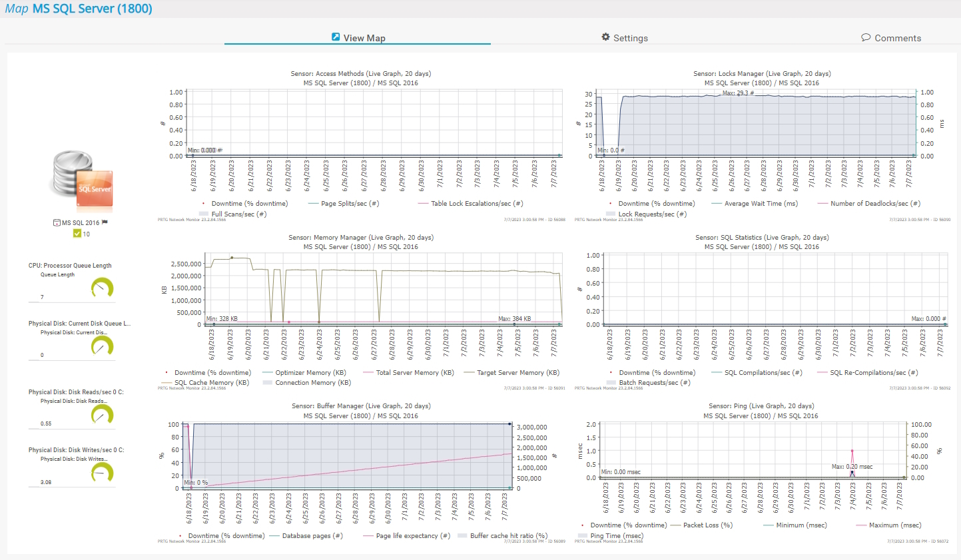Open the CPU Processor Queue Length gauge
Screen dimensions: 961x560
pos(102,288)
